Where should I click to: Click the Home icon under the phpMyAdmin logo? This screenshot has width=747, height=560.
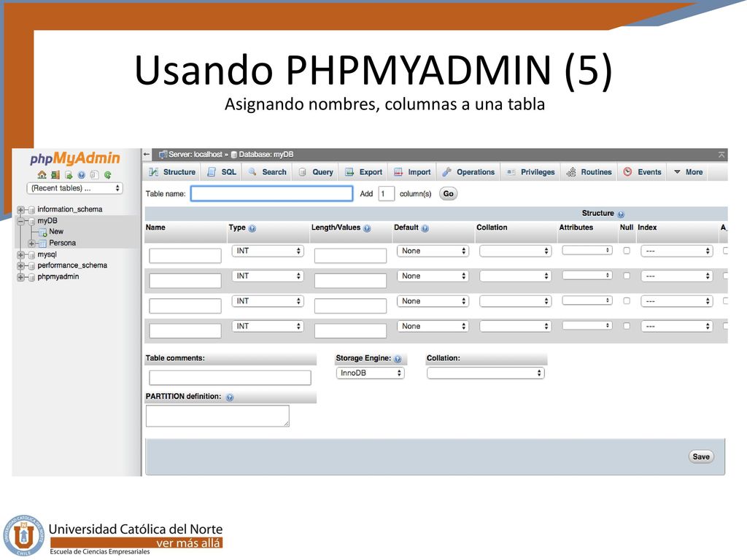click(42, 175)
